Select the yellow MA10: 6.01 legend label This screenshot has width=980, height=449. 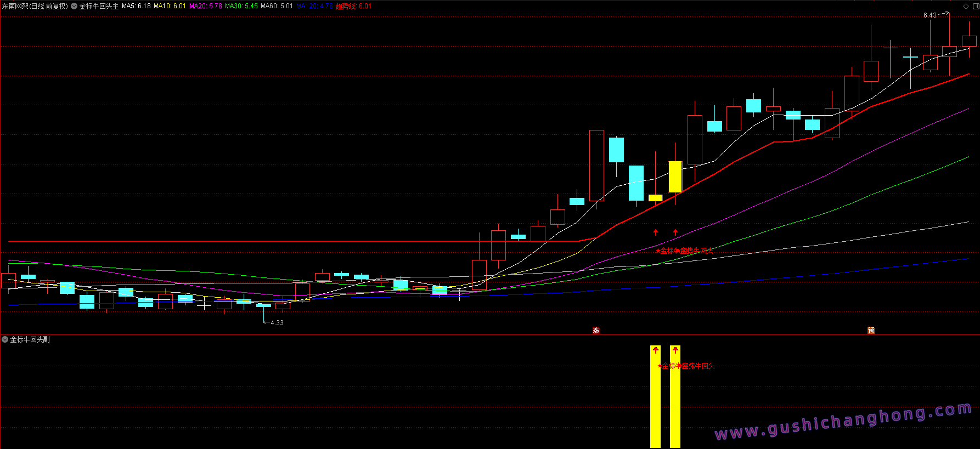click(170, 6)
